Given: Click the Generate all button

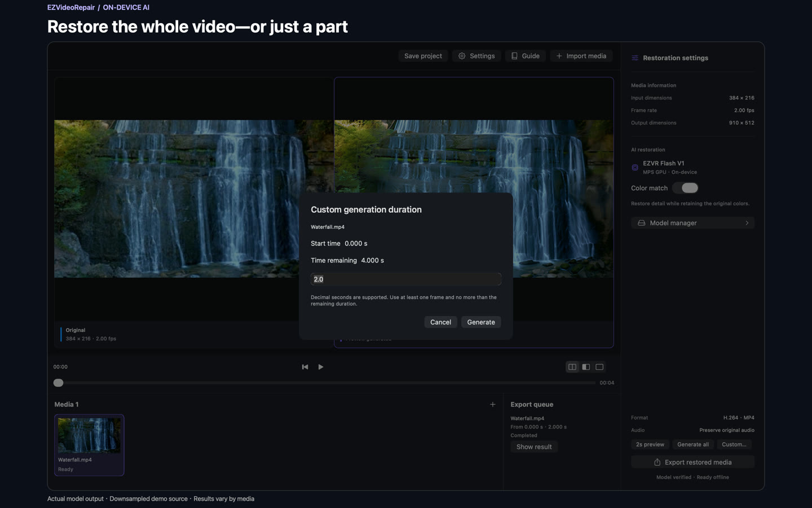Looking at the screenshot, I should point(693,445).
